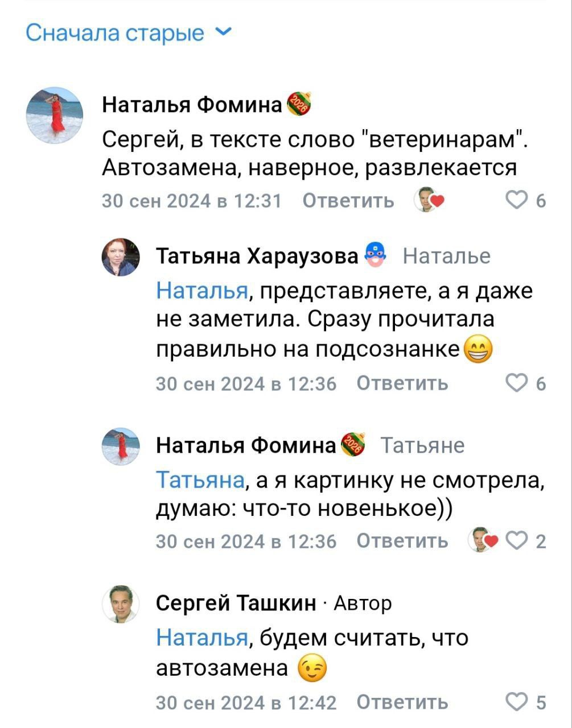Viewport: 572px width, 728px height.
Task: Open the 'Сначала старые' sort dropdown
Action: 128,33
